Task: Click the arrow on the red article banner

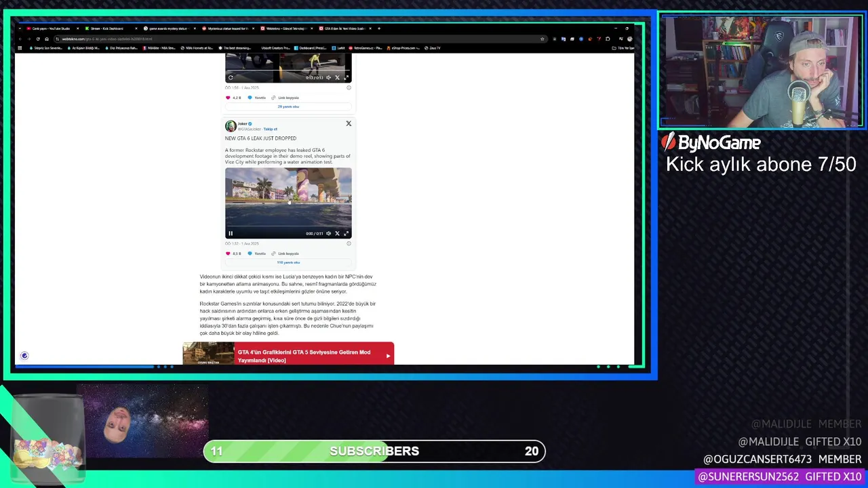Action: [388, 355]
